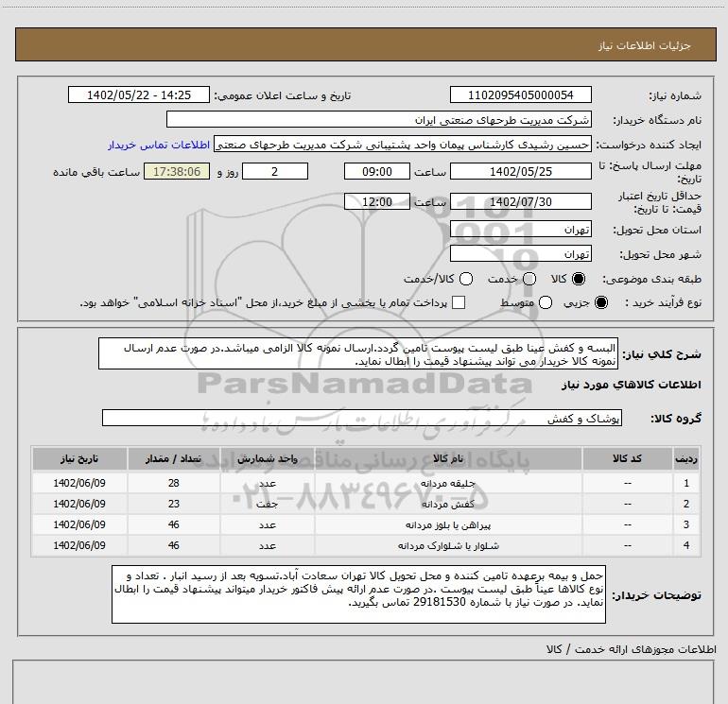This screenshot has width=728, height=704.
Task: Click the تعداد / مقدار column header
Action: tap(174, 459)
